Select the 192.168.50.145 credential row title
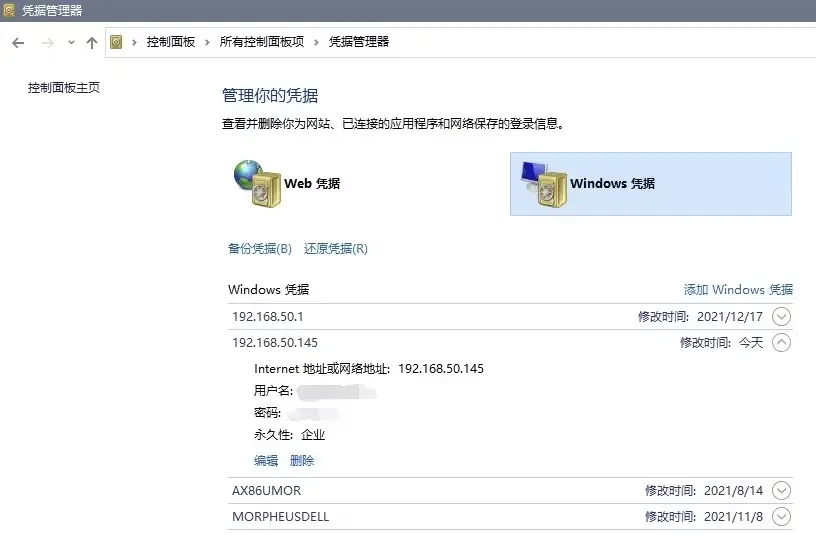816x536 pixels. click(275, 342)
